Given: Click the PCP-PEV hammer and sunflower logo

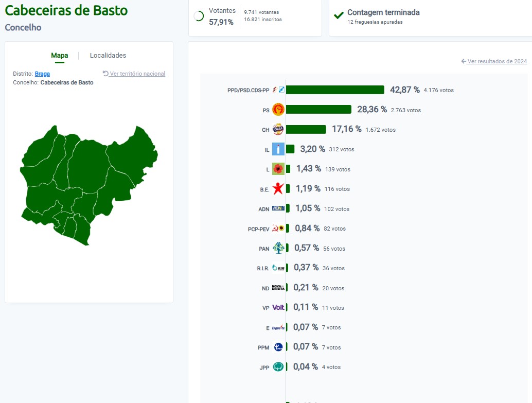Looking at the screenshot, I should coord(278,228).
